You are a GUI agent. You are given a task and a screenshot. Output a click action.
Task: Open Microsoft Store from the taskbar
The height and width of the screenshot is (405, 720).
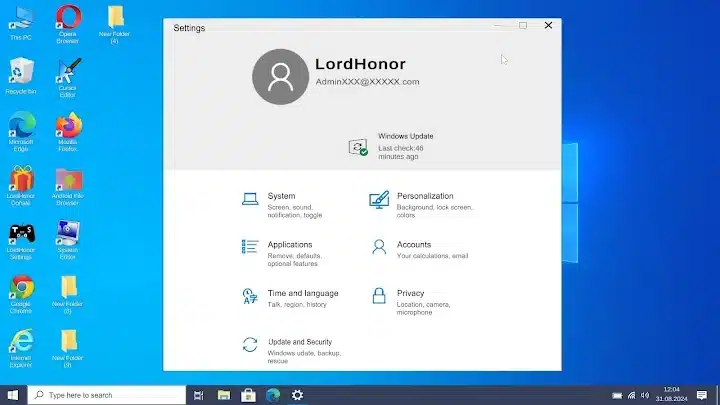click(248, 395)
